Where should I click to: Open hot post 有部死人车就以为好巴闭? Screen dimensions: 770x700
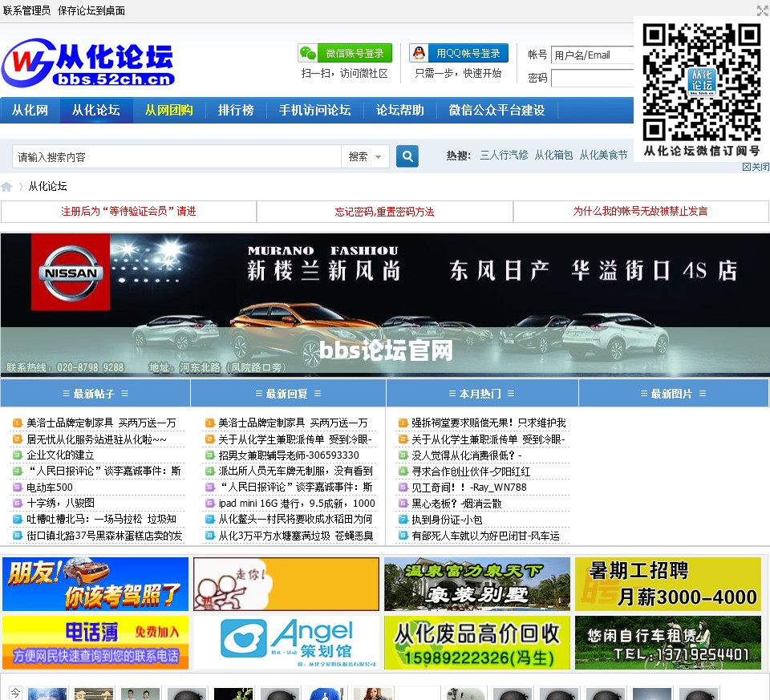[485, 536]
